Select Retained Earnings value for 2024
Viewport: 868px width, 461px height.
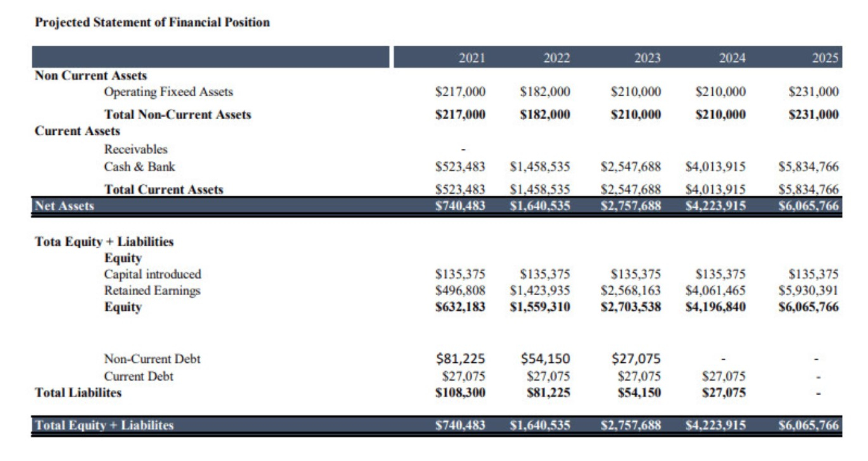click(715, 291)
